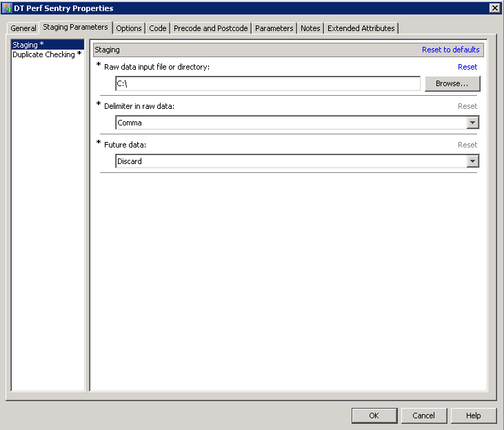Click the DT Perf Sentry title bar icon
Viewport: 504px width, 430px height.
[7, 8]
